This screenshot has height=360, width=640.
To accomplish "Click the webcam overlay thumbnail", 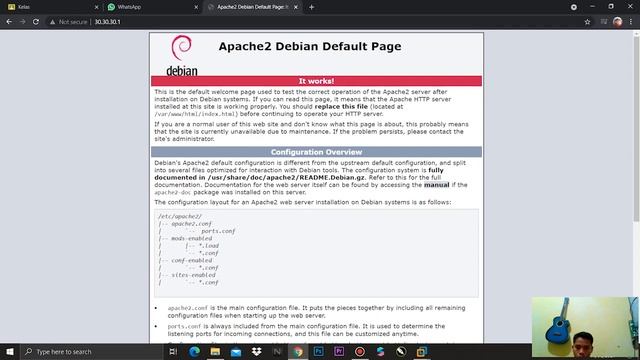I will (x=584, y=327).
